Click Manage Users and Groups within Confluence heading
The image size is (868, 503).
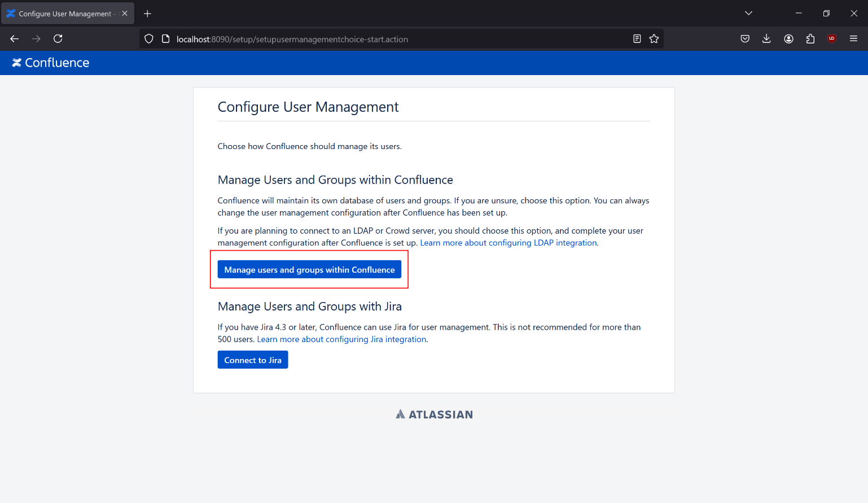click(335, 180)
